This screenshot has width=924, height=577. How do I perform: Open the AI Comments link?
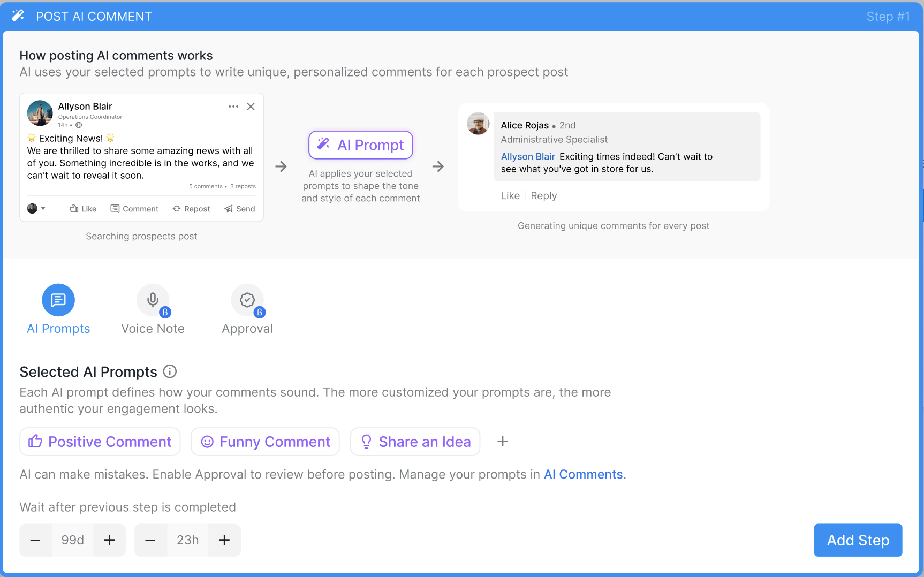584,474
